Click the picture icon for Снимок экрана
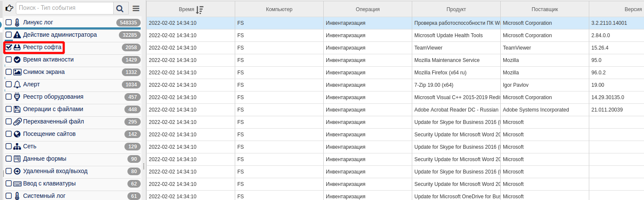Screen dimensions: 644x200 point(17,72)
